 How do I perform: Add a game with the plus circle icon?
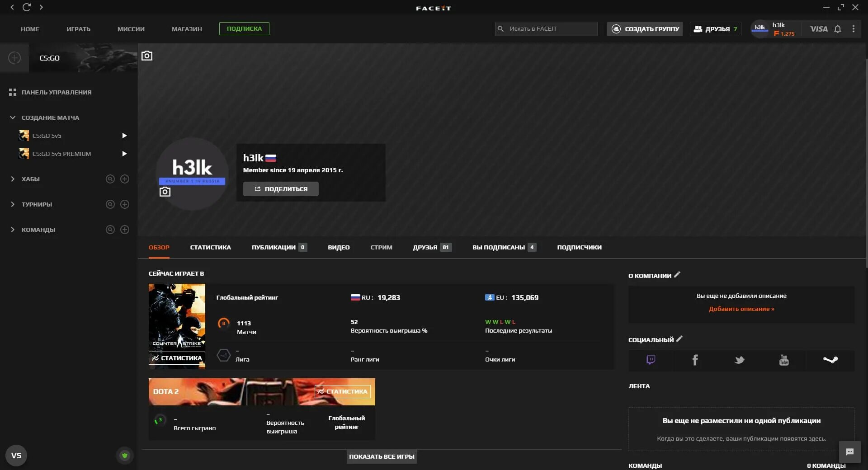[14, 58]
